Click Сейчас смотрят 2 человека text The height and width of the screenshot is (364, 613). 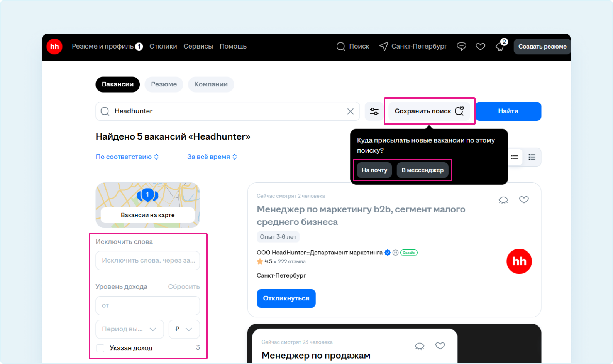click(291, 196)
